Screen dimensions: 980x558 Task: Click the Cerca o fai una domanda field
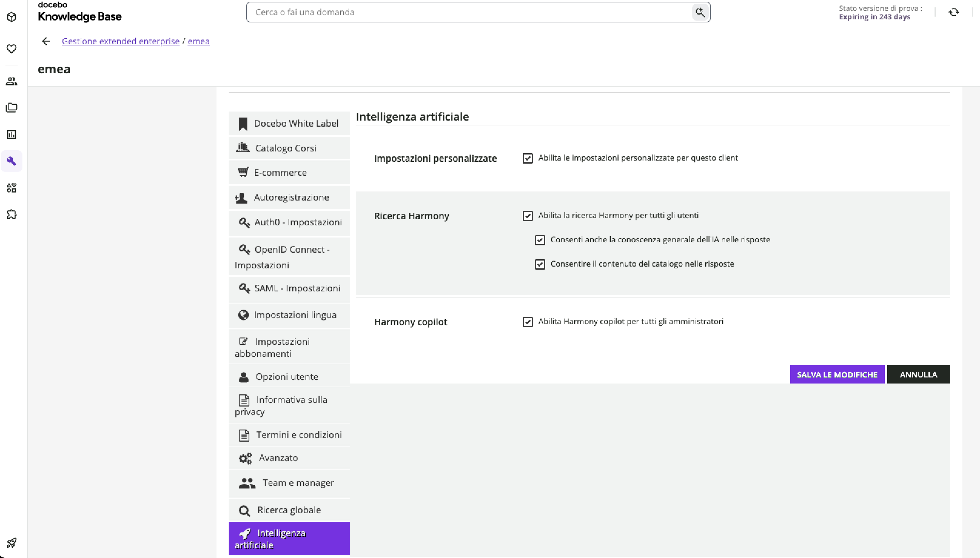469,12
